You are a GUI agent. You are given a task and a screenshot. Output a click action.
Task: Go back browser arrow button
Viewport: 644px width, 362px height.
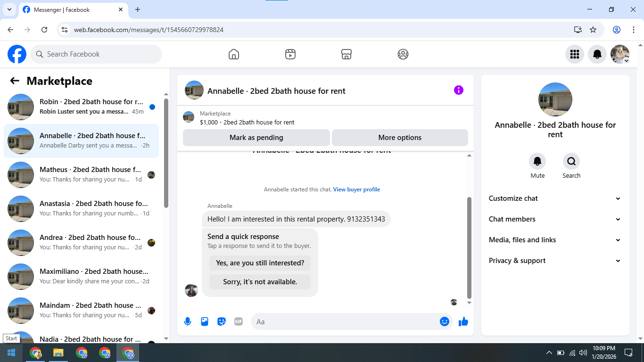click(10, 30)
